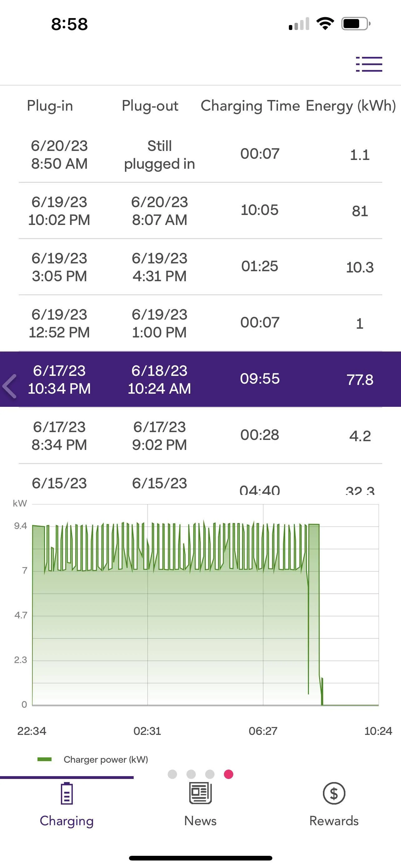401x868 pixels.
Task: Tap the News newspaper icon
Action: 200,793
